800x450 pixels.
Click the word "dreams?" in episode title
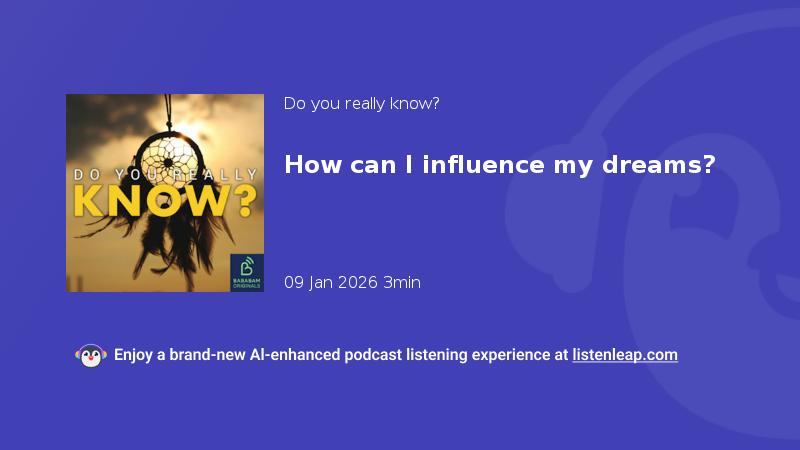659,165
